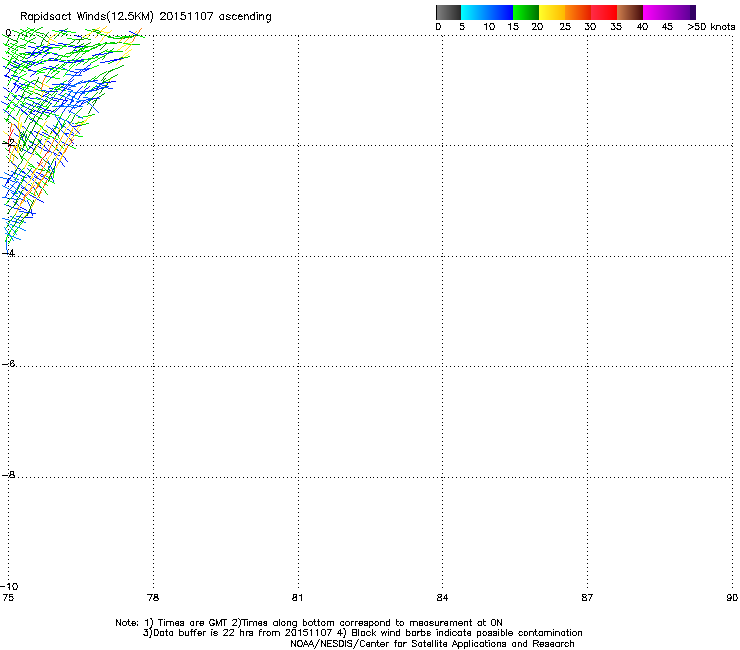Click the '>50 knots' legend label
Screen dimensions: 740x650
pos(711,27)
